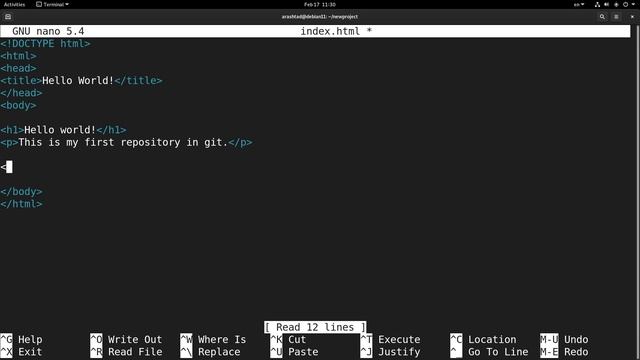Click the ^K Cut shortcut
The image size is (640, 360).
pyautogui.click(x=288, y=339)
